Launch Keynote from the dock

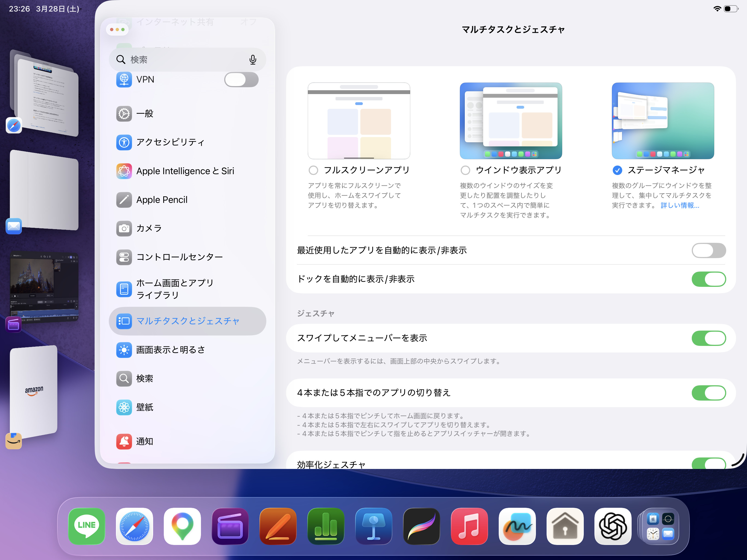[x=373, y=526]
